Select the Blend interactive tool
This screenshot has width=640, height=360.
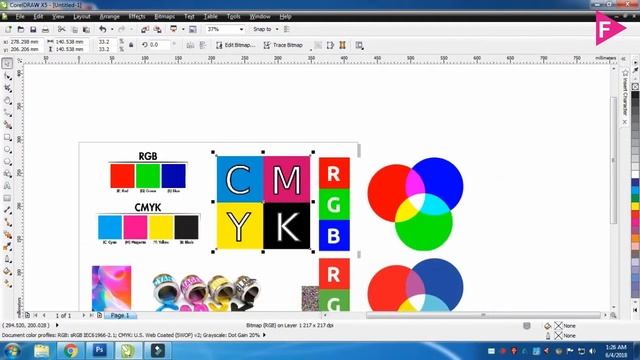click(x=7, y=235)
